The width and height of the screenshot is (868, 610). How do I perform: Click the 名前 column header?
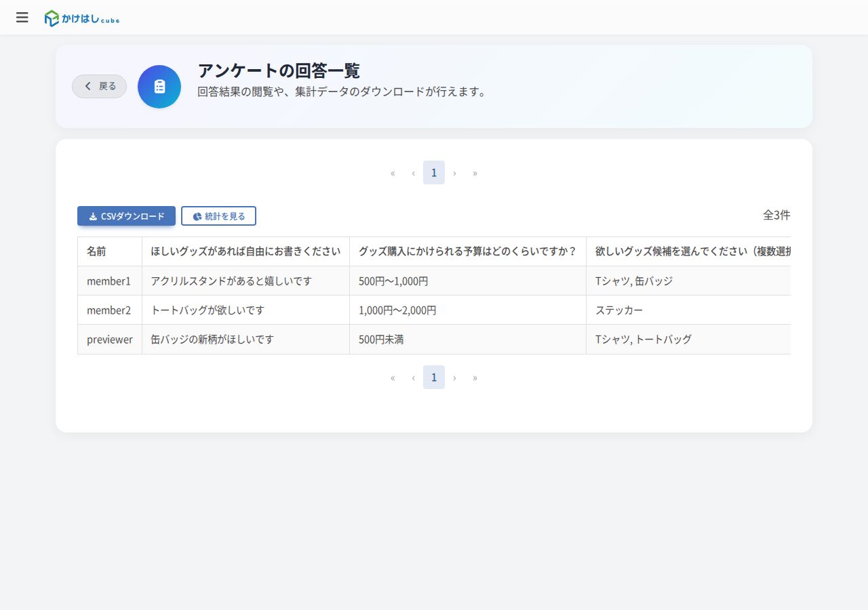[x=110, y=251]
